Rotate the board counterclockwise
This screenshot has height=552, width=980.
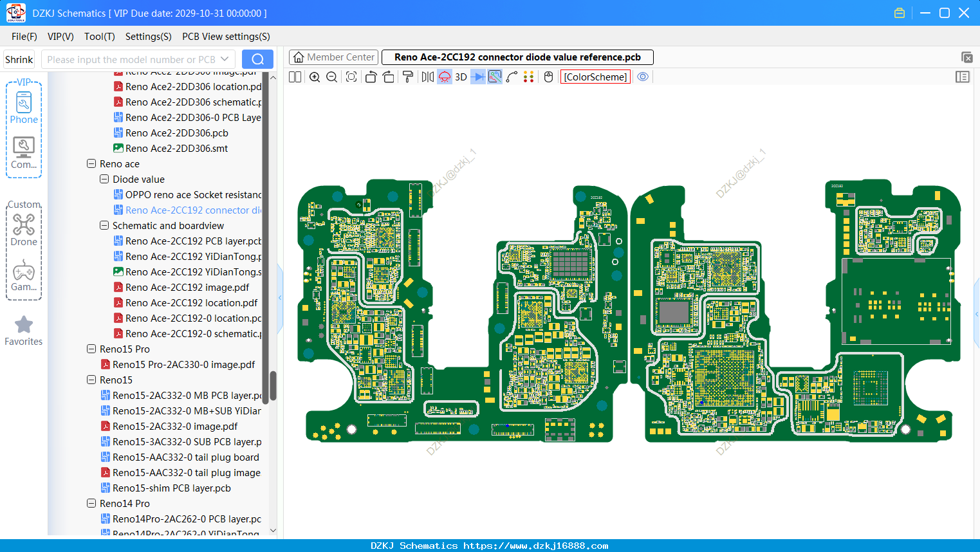[x=371, y=77]
